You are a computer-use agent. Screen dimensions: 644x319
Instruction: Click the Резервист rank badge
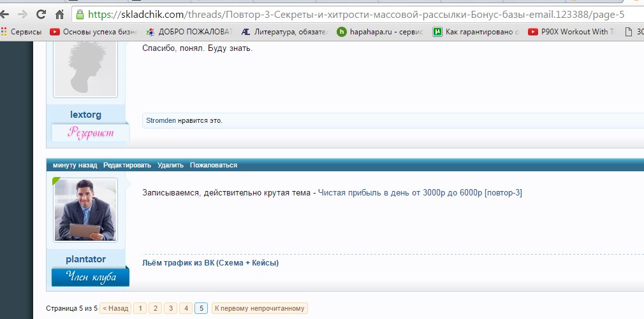click(91, 132)
